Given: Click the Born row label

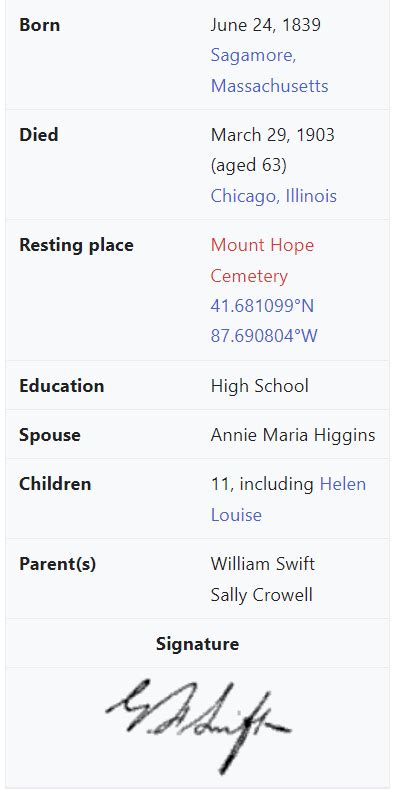Looking at the screenshot, I should [39, 25].
